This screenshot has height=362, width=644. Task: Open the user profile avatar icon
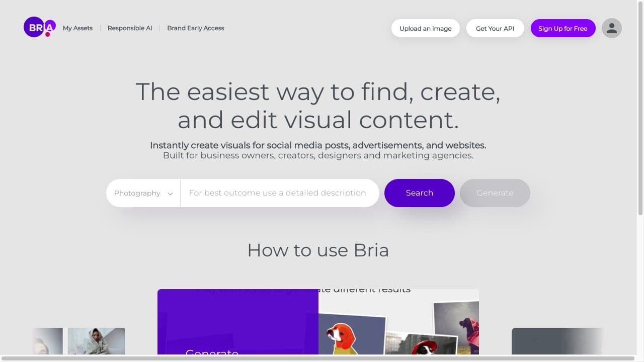pos(611,28)
